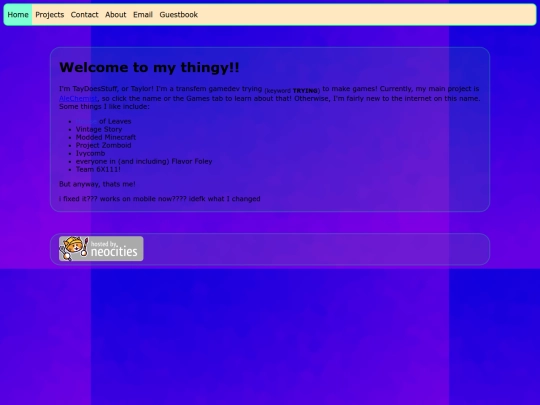540x405 pixels.
Task: Click the 'Welcome to my thingy!!' heading
Action: pyautogui.click(x=149, y=67)
